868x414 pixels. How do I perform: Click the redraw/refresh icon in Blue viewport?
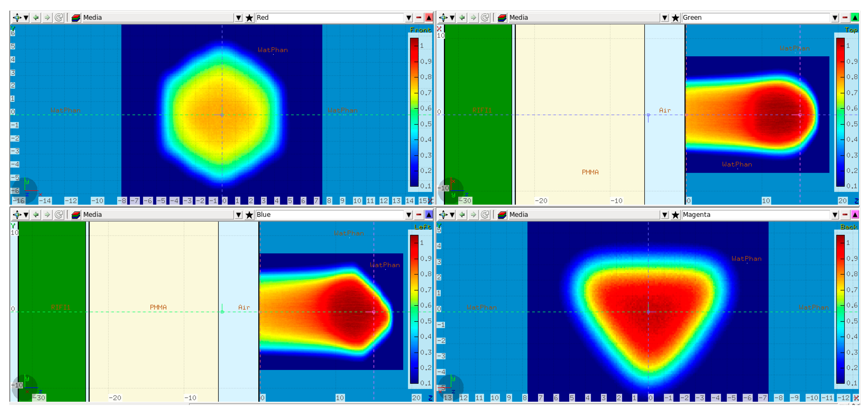pyautogui.click(x=59, y=215)
